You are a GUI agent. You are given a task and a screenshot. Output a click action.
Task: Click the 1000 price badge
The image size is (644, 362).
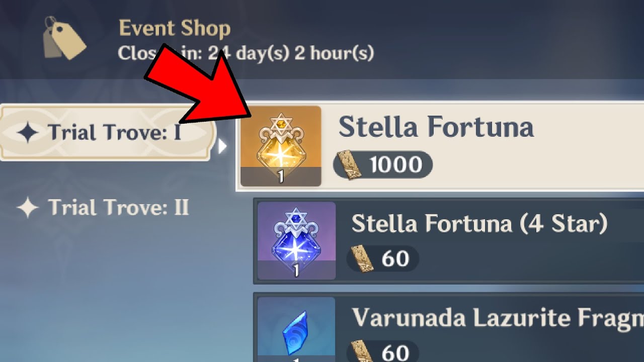(x=382, y=165)
